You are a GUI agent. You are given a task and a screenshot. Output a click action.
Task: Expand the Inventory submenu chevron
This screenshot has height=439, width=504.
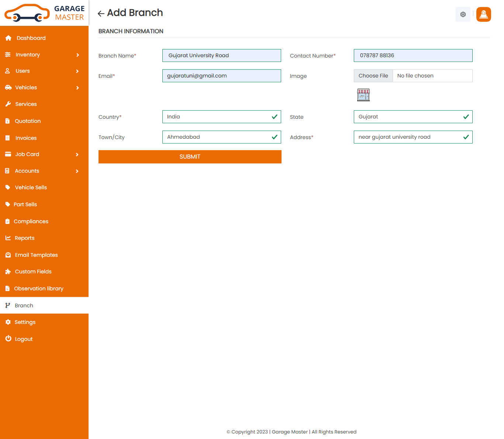tap(77, 55)
